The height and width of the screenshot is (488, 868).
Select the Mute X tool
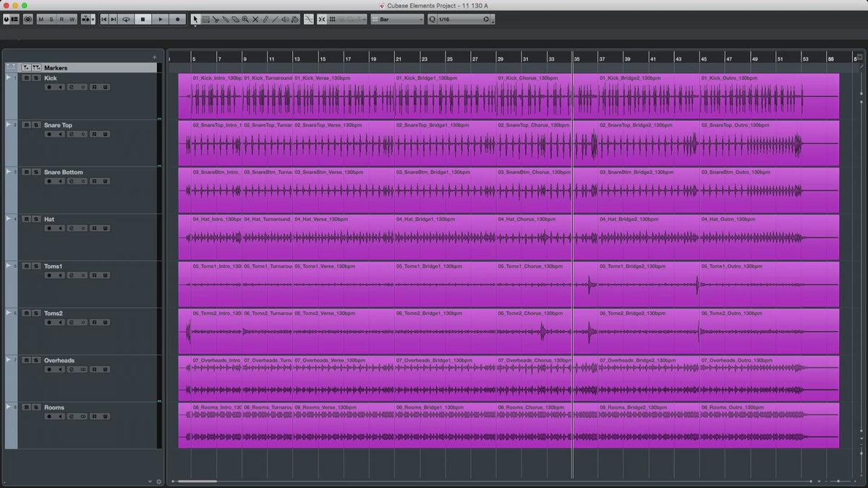coord(255,20)
